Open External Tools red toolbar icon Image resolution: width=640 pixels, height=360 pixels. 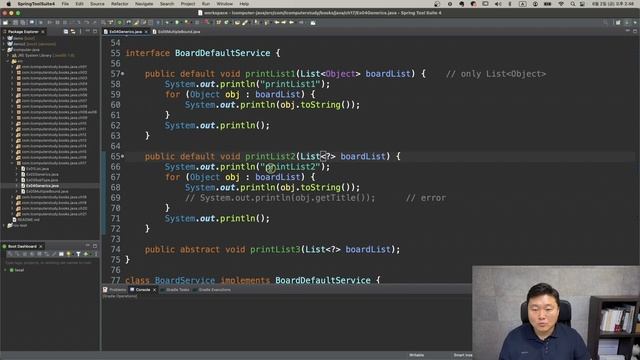[206, 22]
